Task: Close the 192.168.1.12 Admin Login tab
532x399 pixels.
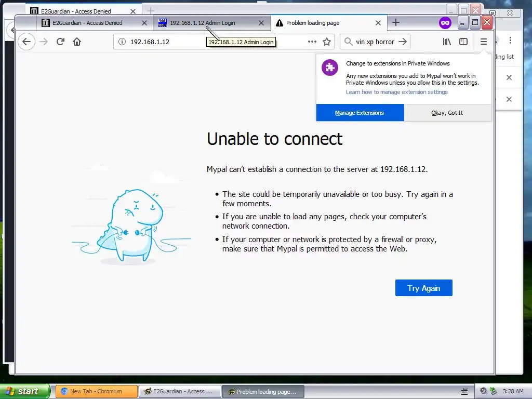Action: (x=261, y=23)
